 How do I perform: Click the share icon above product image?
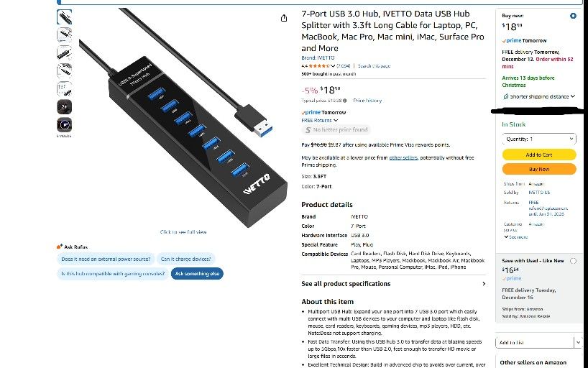coord(284,18)
